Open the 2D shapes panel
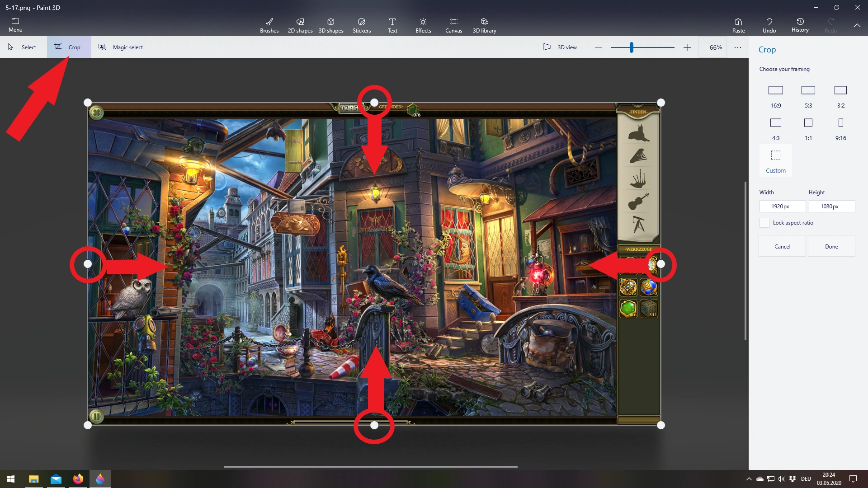The image size is (868, 488). click(300, 25)
